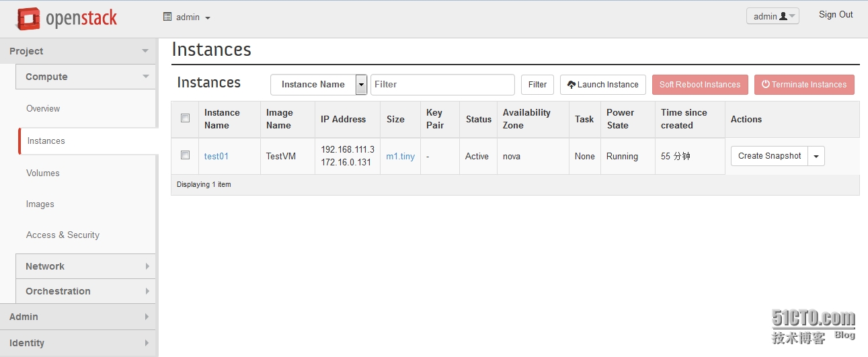Open Volumes in the sidebar

point(43,173)
